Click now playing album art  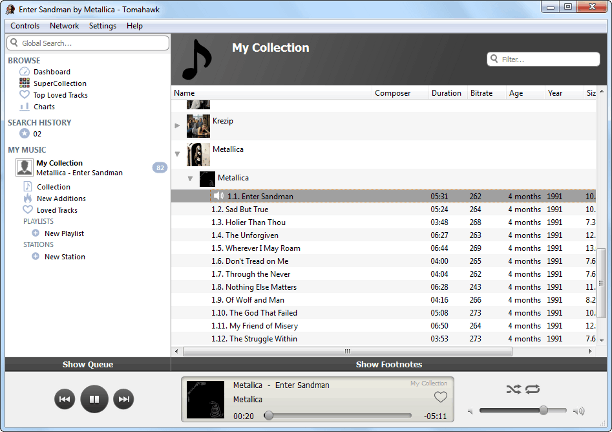click(x=205, y=400)
